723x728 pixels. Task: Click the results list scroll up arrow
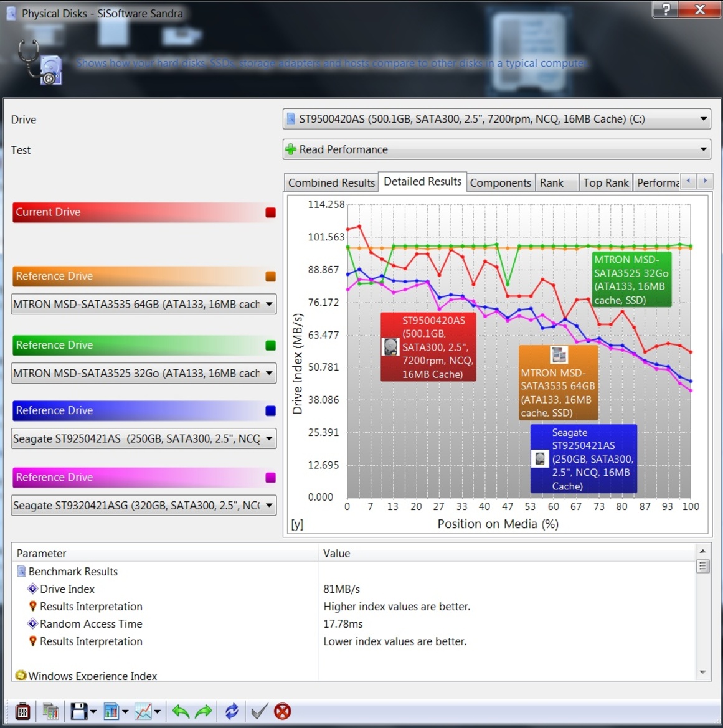click(703, 551)
